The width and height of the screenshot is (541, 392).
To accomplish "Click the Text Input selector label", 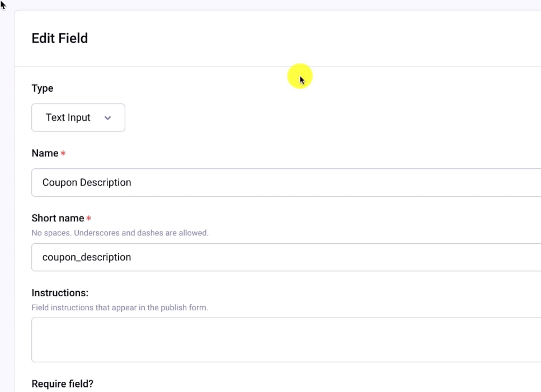I will coord(68,118).
